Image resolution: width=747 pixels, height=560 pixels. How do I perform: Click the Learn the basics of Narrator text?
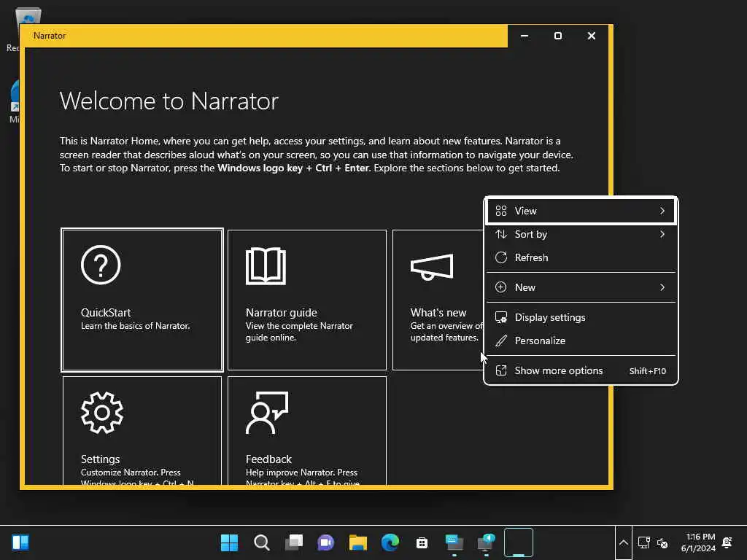tap(135, 326)
